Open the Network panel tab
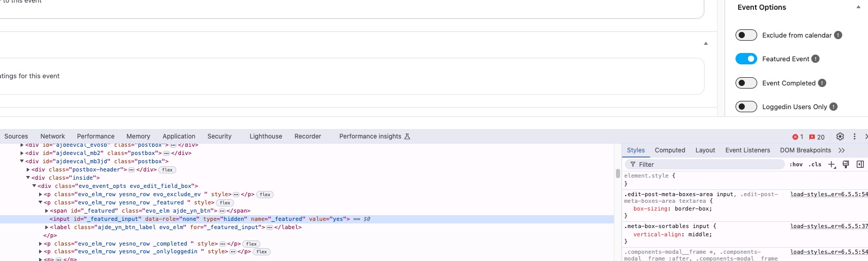The width and height of the screenshot is (868, 261). coord(53,136)
